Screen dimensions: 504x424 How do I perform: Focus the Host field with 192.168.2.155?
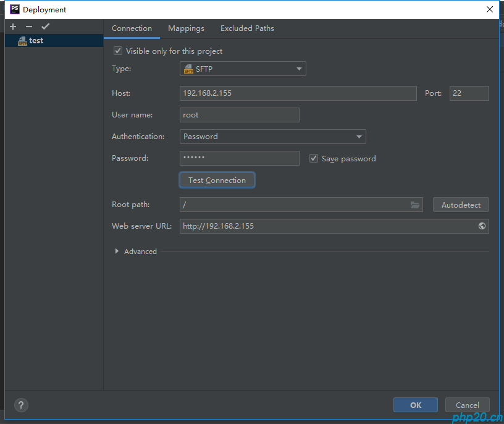[298, 93]
